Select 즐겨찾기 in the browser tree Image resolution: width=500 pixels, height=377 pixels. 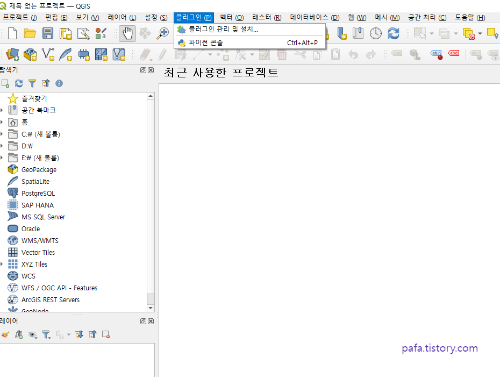point(34,98)
